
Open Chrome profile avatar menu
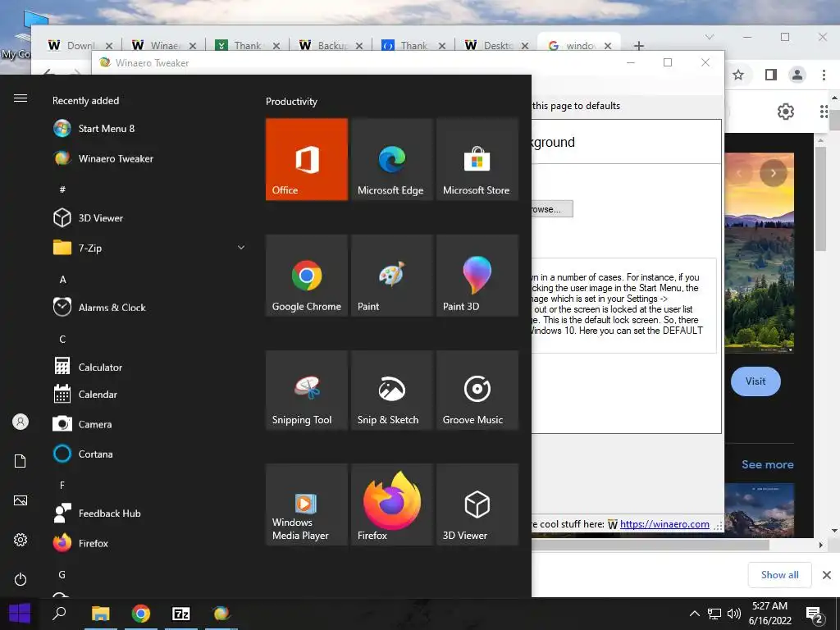[x=797, y=75]
